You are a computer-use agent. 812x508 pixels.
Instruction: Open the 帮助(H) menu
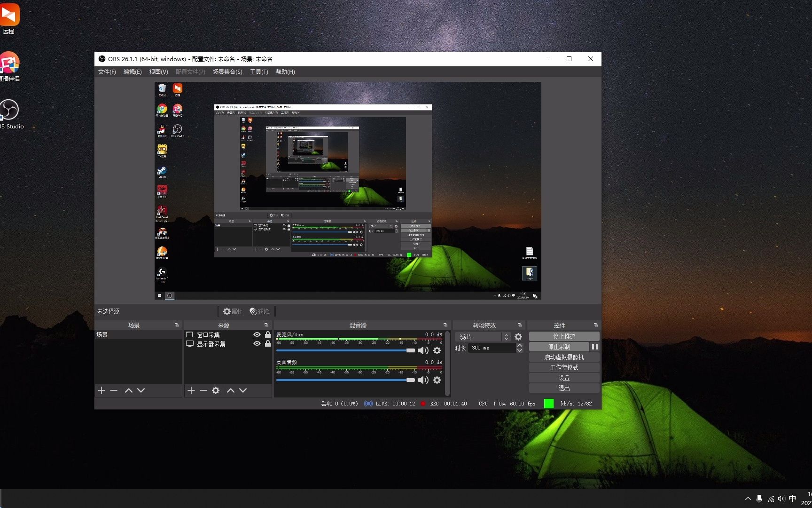coord(285,72)
